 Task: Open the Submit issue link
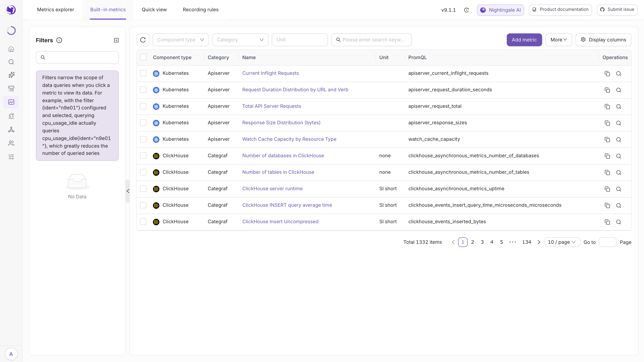(x=617, y=10)
